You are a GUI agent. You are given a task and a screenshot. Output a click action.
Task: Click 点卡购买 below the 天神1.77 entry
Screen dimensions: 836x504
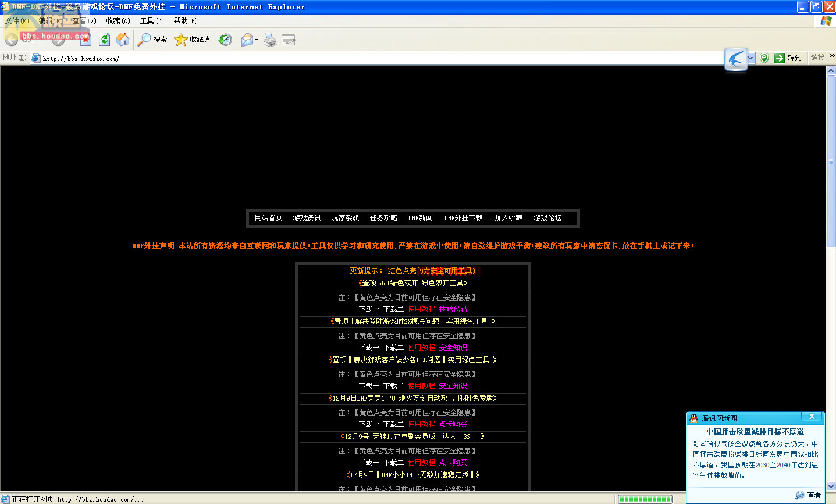453,463
